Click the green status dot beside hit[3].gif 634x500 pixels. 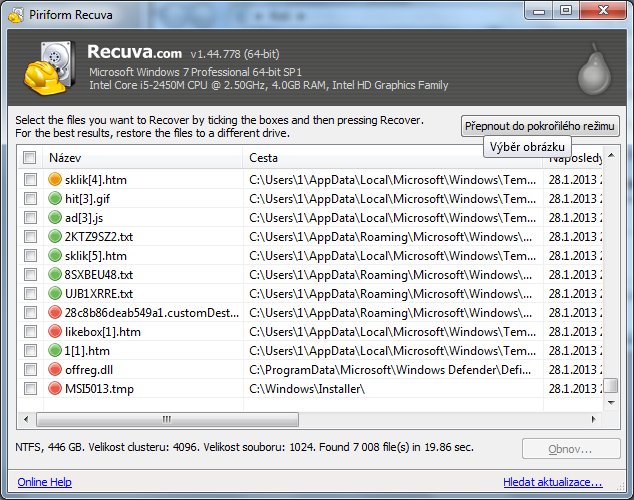click(x=55, y=198)
